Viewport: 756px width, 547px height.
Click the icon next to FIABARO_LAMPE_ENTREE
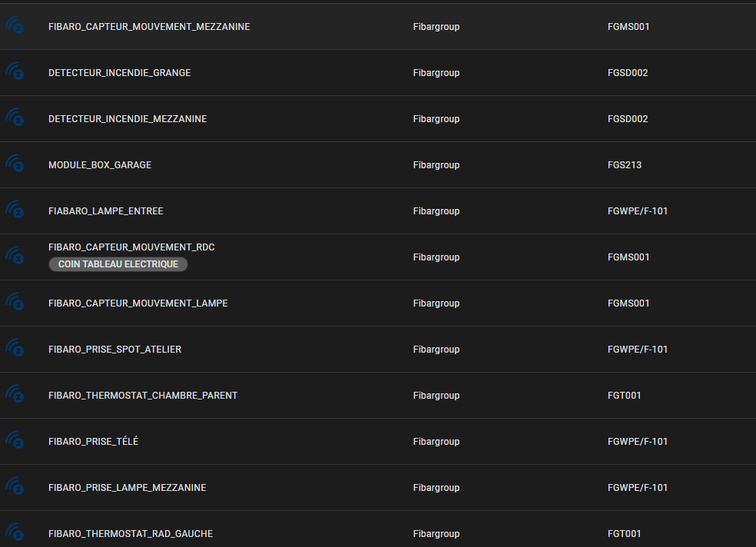[15, 210]
